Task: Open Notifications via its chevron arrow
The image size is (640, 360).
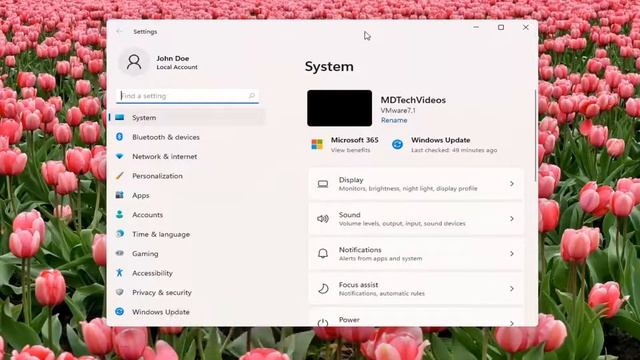Action: [511, 254]
